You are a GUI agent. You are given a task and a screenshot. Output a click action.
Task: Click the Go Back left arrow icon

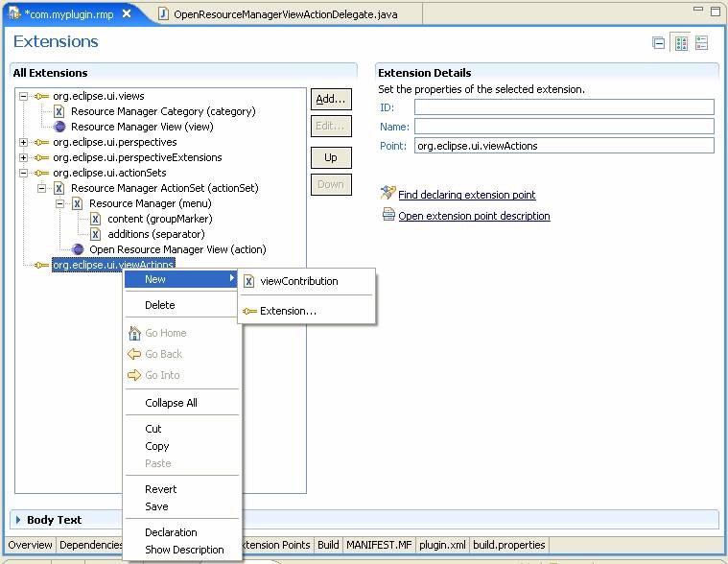coord(134,354)
